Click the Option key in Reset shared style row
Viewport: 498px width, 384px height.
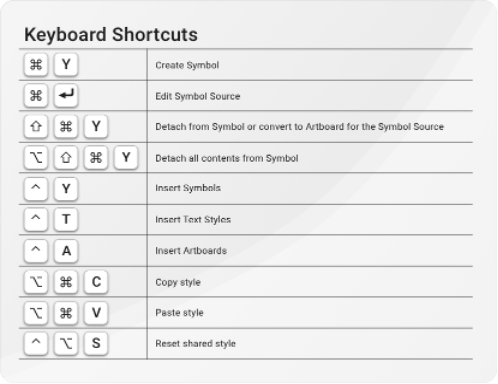tap(66, 343)
